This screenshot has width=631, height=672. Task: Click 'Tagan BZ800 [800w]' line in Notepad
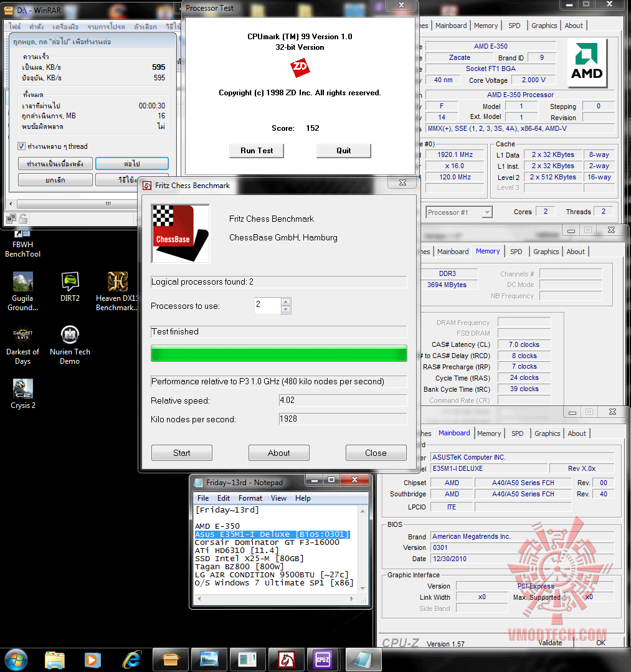click(239, 567)
